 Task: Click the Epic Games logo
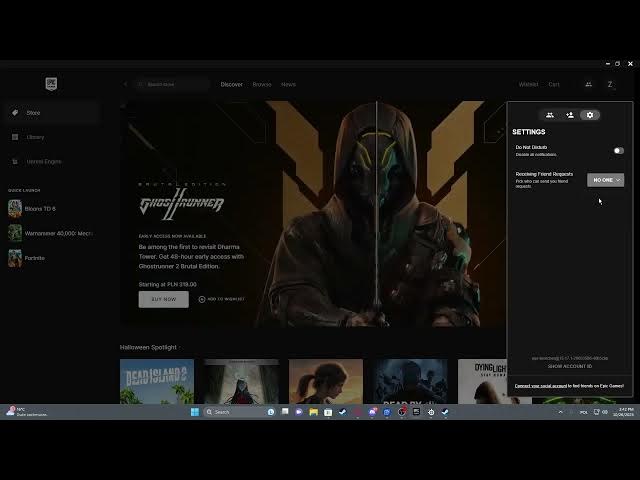click(51, 84)
